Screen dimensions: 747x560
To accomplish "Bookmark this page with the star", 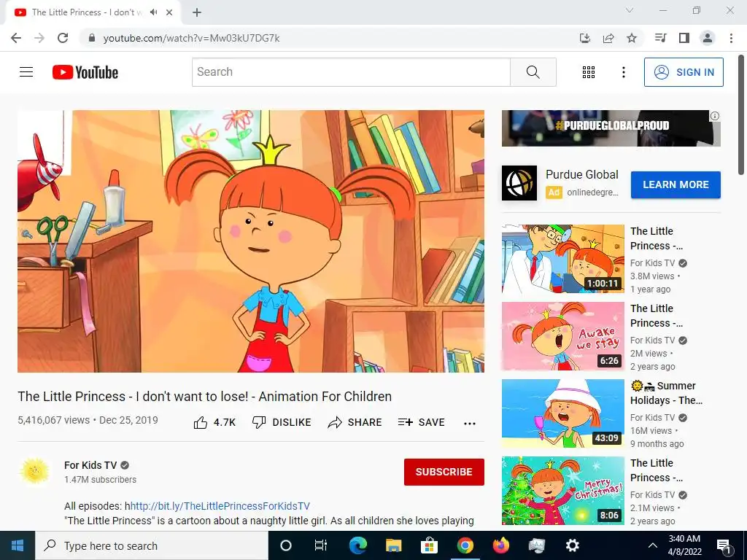I will [632, 38].
